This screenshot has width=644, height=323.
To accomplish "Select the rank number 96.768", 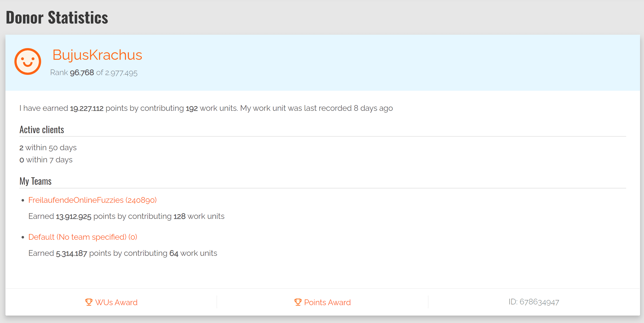I will coord(82,73).
